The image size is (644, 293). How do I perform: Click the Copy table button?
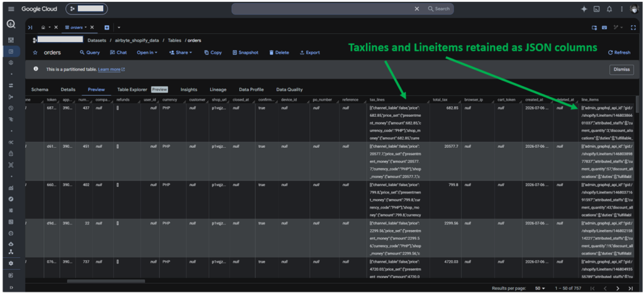[x=213, y=53]
